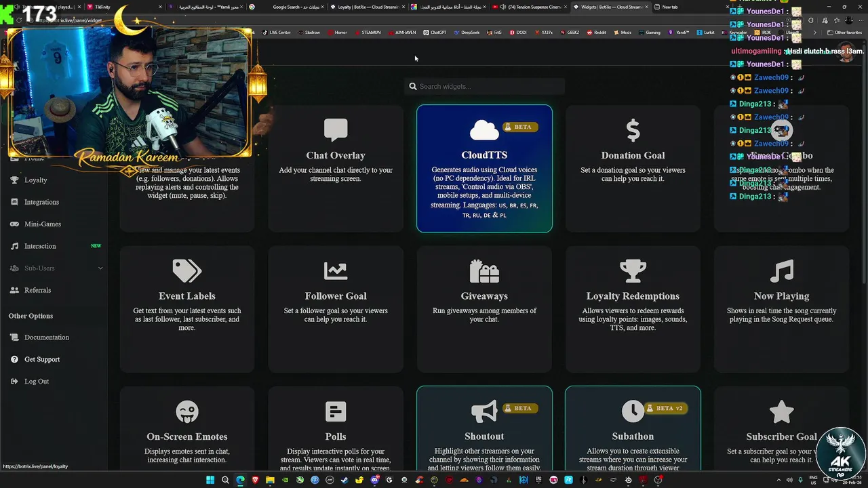The width and height of the screenshot is (868, 488).
Task: Open the Gaming bookmark
Action: 650,33
